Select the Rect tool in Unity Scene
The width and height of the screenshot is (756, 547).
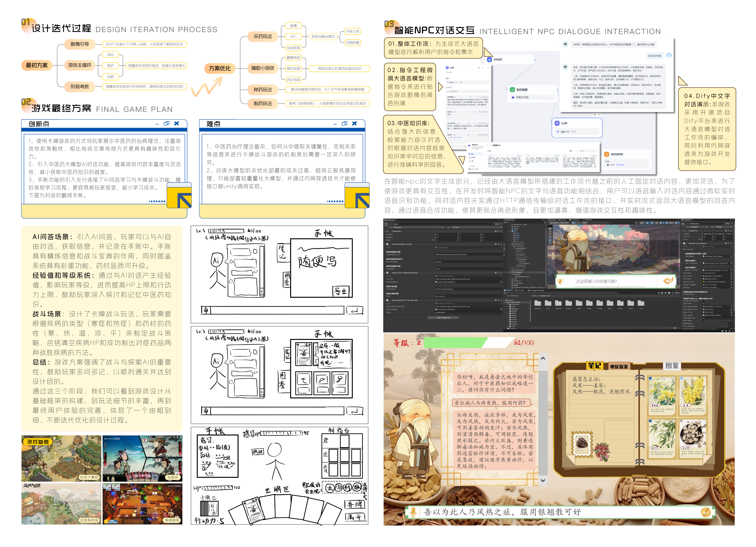pyautogui.click(x=550, y=240)
